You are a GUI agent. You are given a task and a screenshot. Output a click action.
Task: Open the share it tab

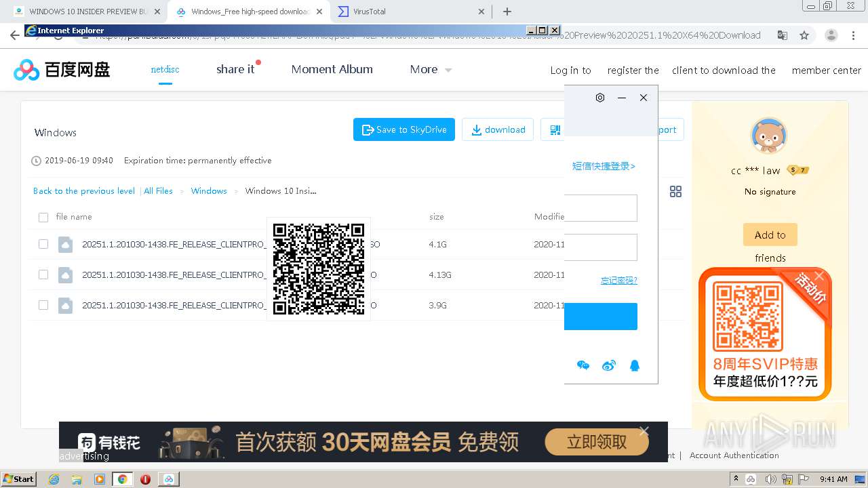pyautogui.click(x=235, y=69)
